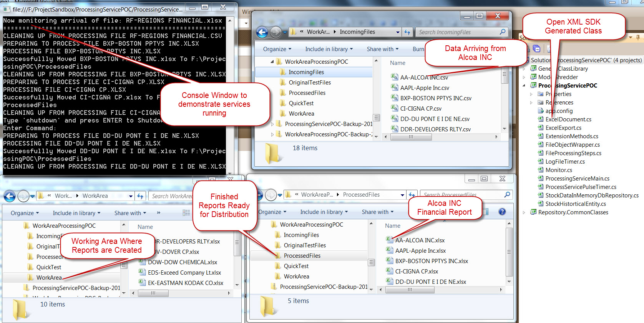Open Include in library menu in WorkArea window

[x=76, y=213]
